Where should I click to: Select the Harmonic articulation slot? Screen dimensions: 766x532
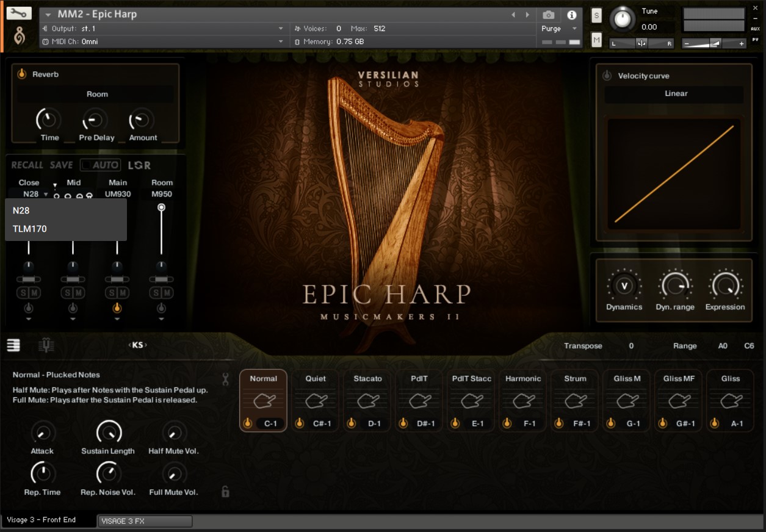523,400
